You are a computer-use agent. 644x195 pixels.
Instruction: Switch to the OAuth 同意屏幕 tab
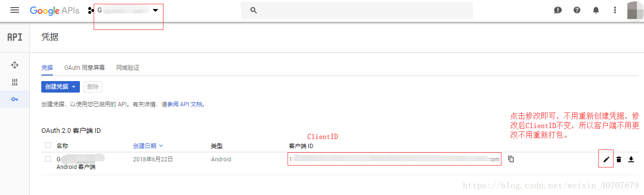[x=85, y=68]
